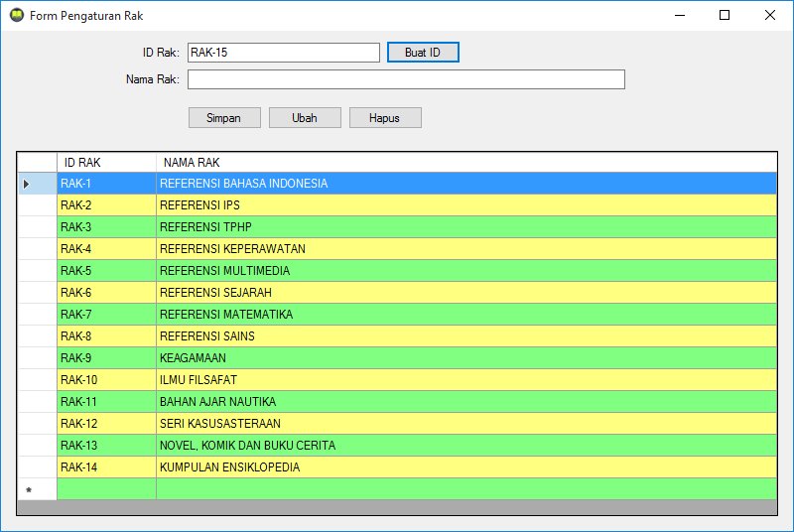Sort by the ID RAK column header
Image resolution: width=794 pixels, height=532 pixels.
click(106, 162)
